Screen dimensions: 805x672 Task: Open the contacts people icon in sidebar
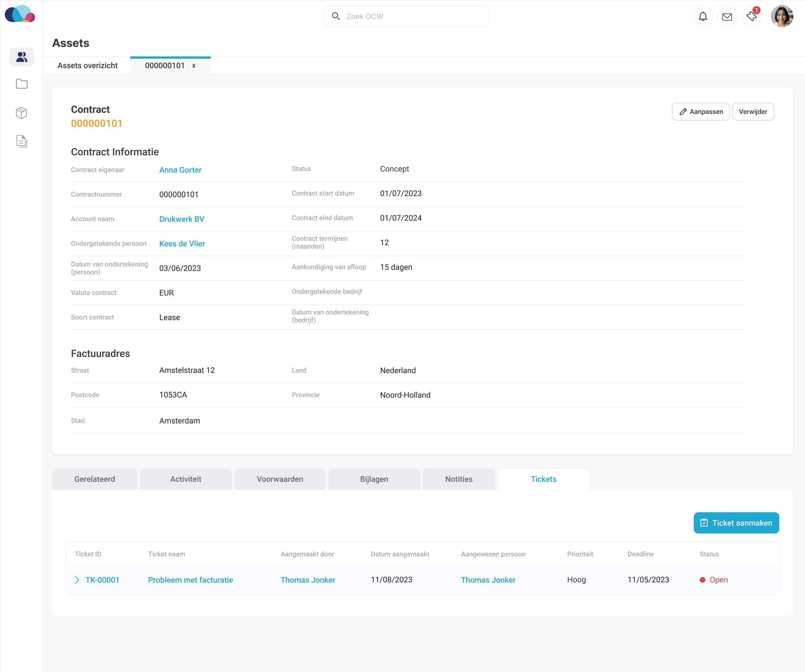22,57
